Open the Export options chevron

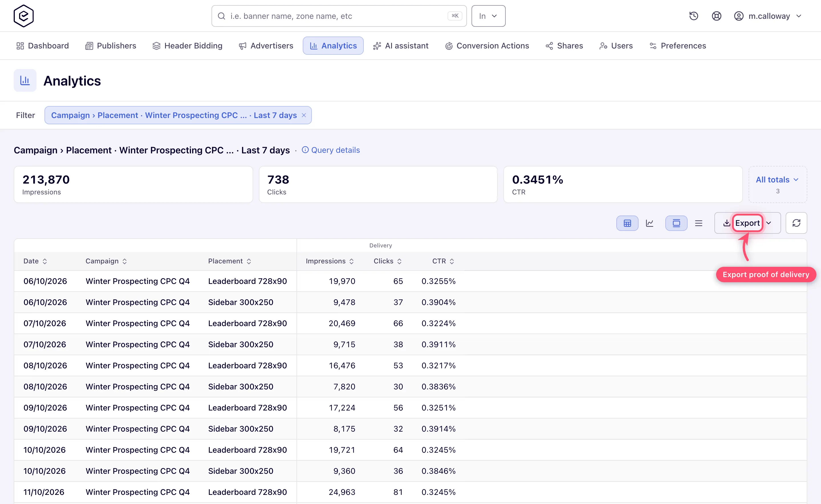pyautogui.click(x=769, y=223)
